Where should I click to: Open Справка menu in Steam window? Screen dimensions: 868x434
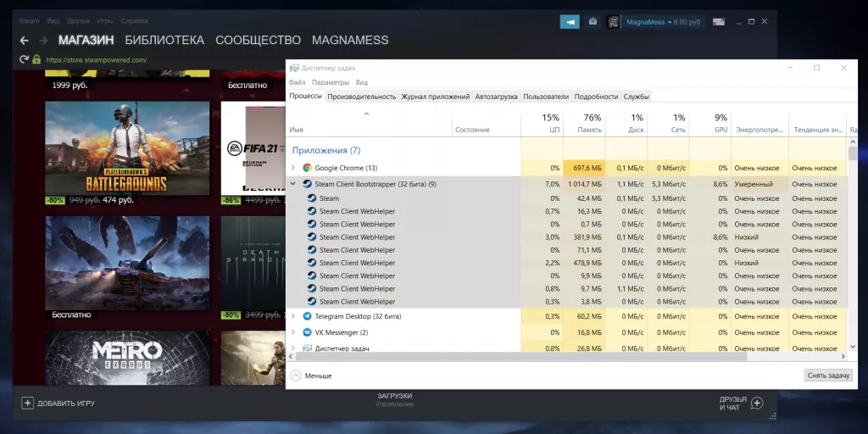click(x=134, y=21)
